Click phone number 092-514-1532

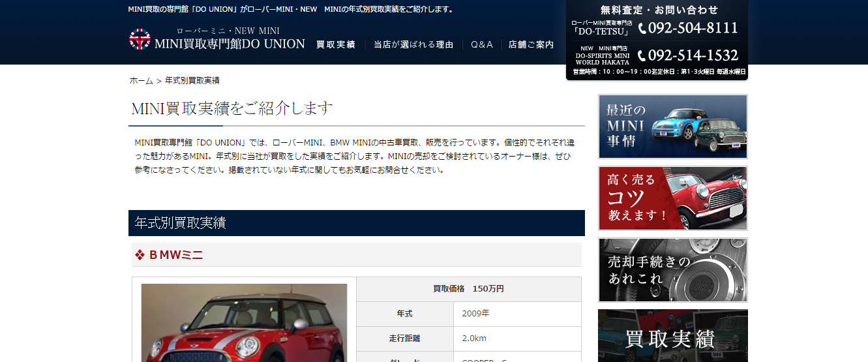[x=693, y=55]
